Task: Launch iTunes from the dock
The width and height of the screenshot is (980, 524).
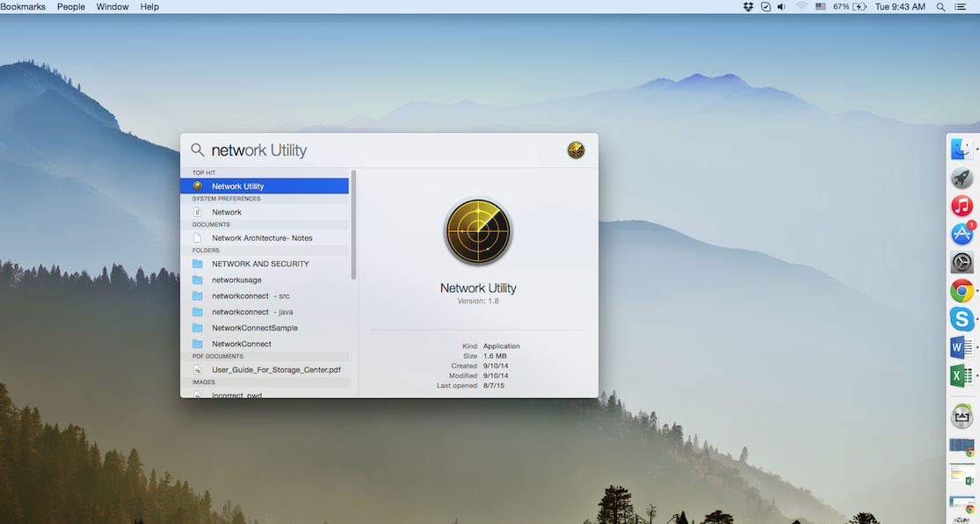Action: click(962, 206)
